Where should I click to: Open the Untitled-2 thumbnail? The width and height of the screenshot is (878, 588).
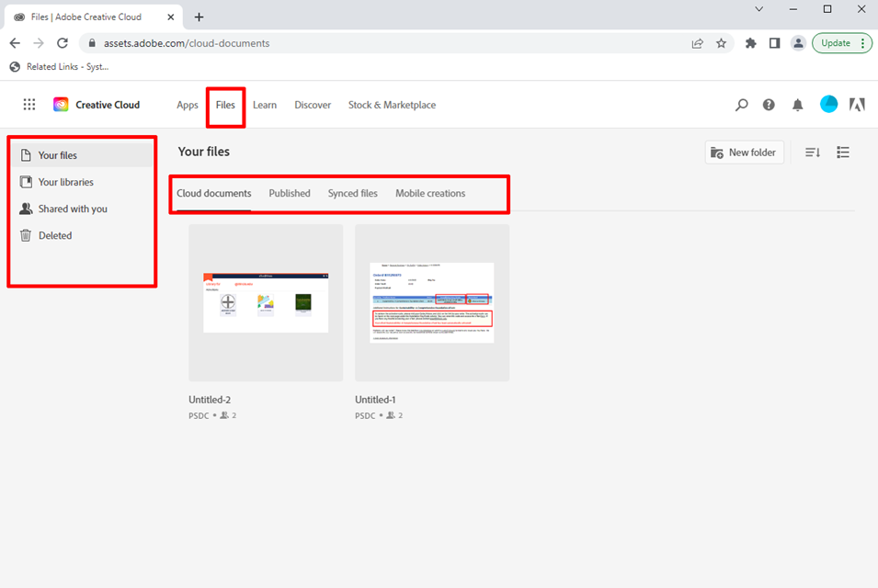pyautogui.click(x=266, y=302)
